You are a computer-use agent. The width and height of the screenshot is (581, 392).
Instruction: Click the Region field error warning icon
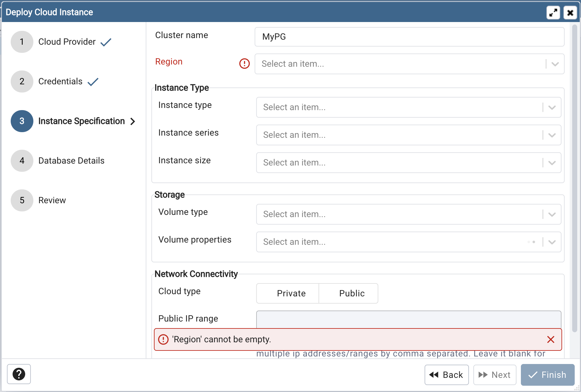click(244, 64)
